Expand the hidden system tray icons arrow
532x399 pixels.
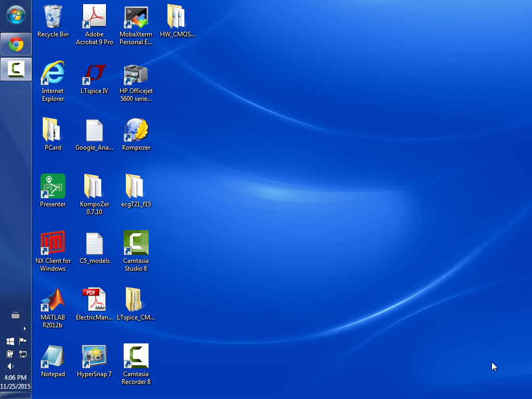[x=24, y=328]
